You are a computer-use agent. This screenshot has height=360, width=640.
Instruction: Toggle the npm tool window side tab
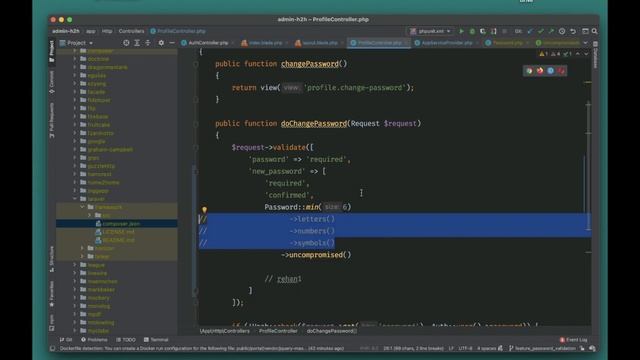pos(52,322)
